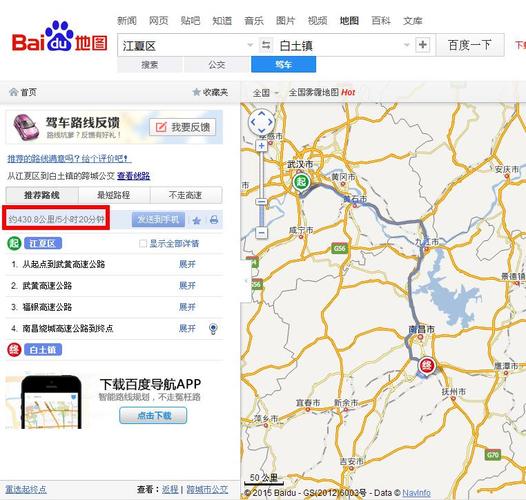Swap start and destination fields icon
Image resolution: width=526 pixels, height=500 pixels.
(x=266, y=45)
